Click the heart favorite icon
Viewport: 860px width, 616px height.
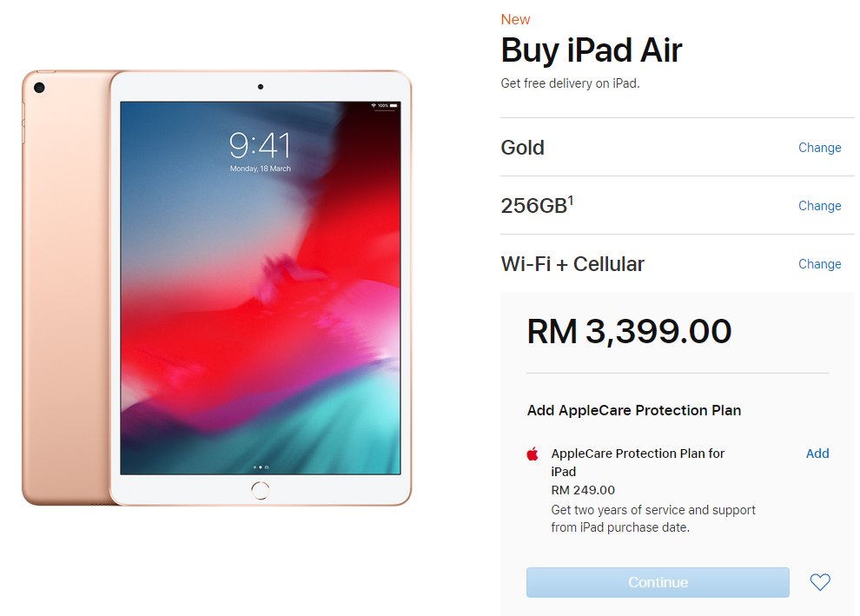(x=820, y=582)
